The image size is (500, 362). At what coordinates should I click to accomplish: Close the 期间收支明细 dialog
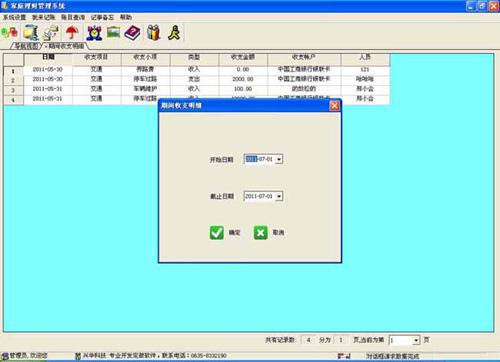pos(334,105)
